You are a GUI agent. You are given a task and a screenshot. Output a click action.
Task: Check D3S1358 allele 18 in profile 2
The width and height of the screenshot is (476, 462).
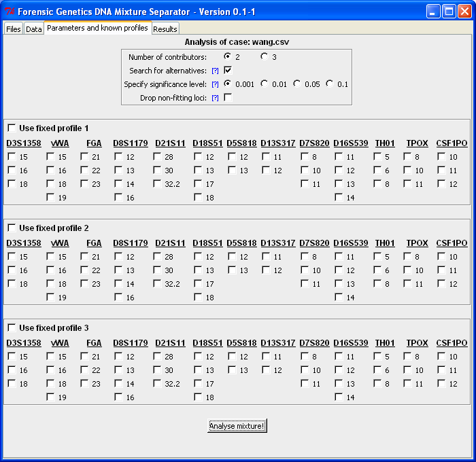click(12, 283)
